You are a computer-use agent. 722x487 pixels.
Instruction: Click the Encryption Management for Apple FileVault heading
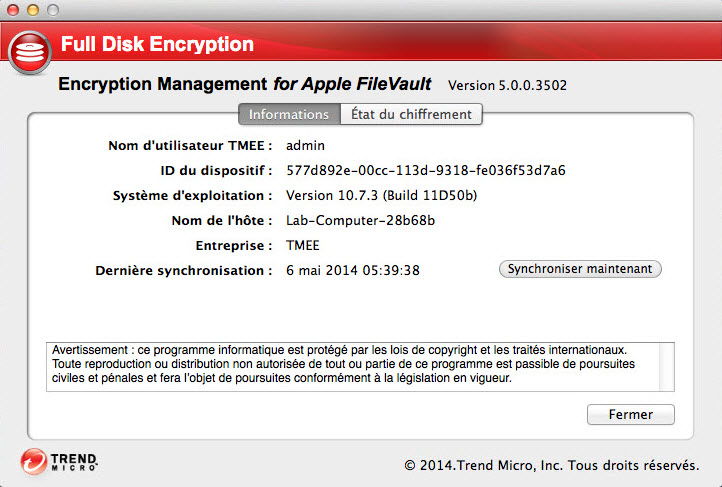tap(246, 84)
